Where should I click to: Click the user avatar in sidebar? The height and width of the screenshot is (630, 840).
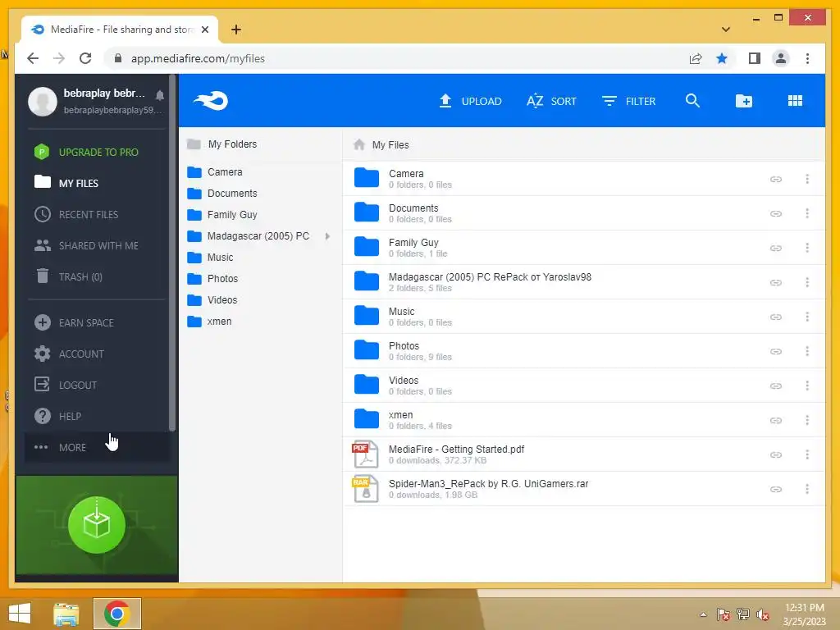(x=43, y=101)
